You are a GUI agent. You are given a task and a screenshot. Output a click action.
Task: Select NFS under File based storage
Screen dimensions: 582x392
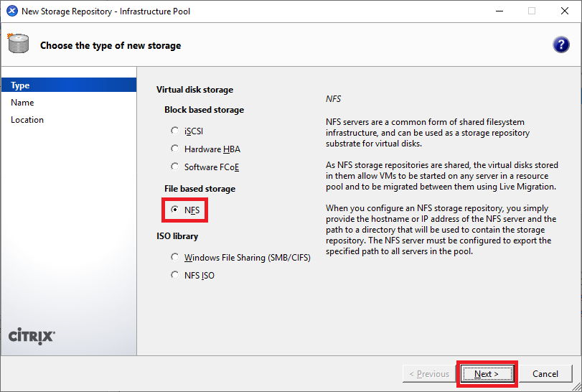175,210
